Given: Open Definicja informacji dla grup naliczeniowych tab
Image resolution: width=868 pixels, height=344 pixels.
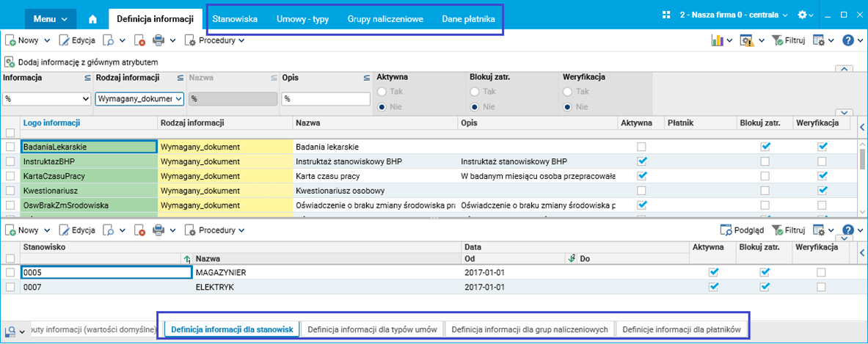Looking at the screenshot, I should 530,329.
